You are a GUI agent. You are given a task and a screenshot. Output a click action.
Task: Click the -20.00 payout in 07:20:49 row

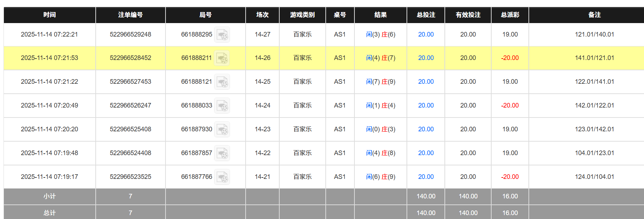[x=510, y=105]
